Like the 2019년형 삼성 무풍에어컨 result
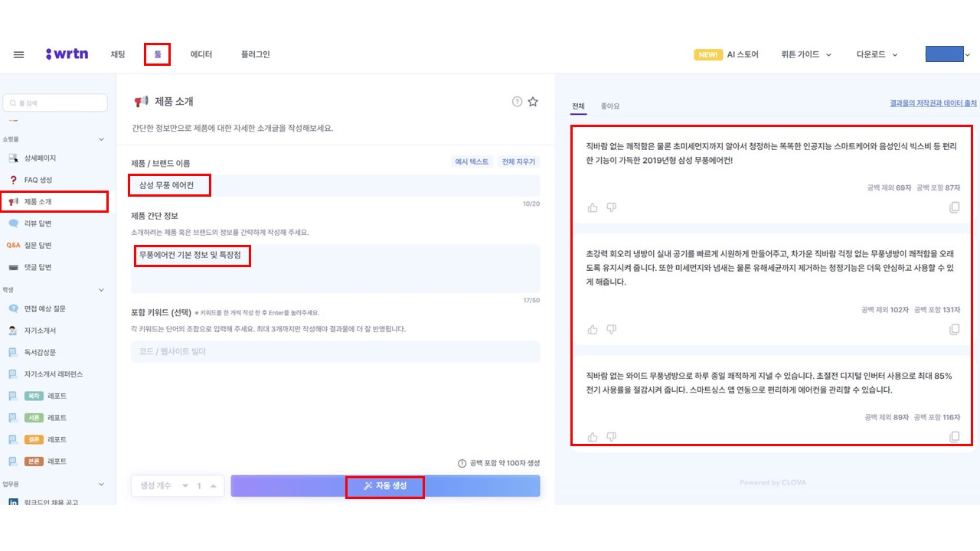The height and width of the screenshot is (551, 980). 593,207
